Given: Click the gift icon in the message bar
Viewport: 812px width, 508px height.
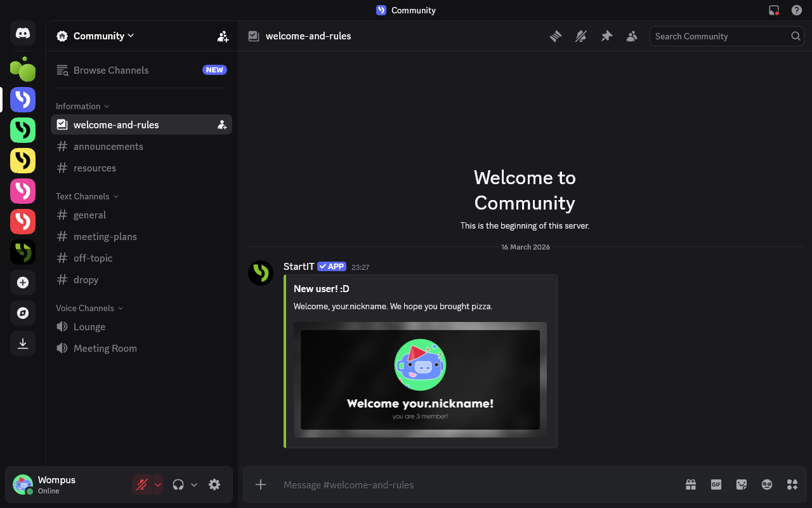Looking at the screenshot, I should pyautogui.click(x=690, y=485).
